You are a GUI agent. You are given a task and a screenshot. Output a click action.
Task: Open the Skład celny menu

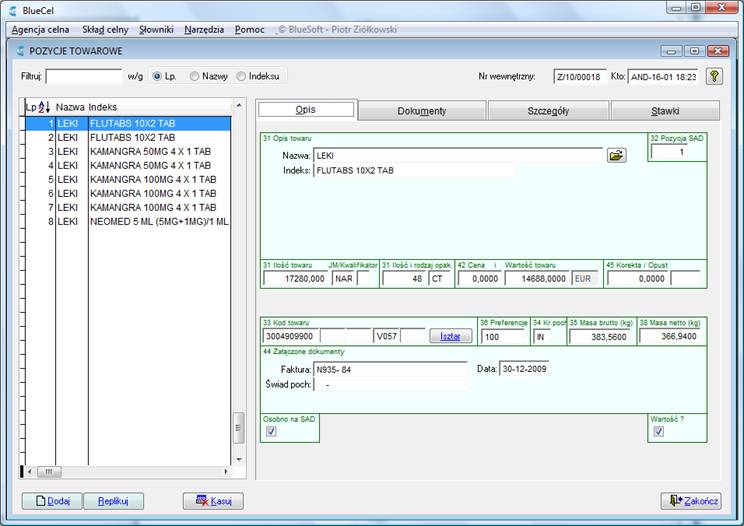tap(105, 29)
